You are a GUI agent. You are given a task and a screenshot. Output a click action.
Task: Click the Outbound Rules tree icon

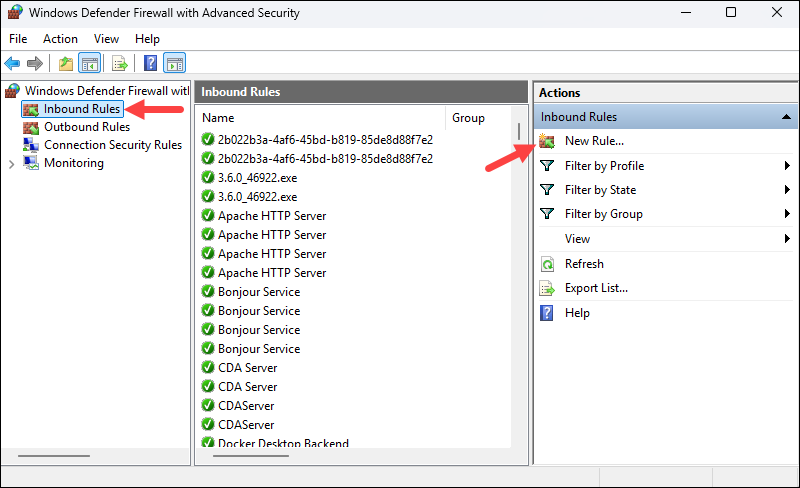pos(31,127)
